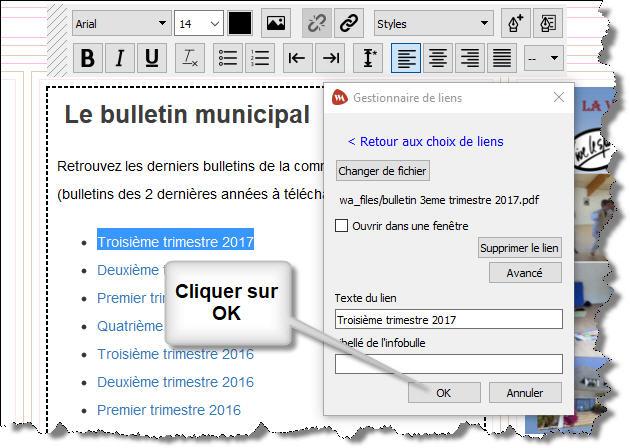Click the underline formatting icon
The height and width of the screenshot is (448, 630).
point(152,58)
